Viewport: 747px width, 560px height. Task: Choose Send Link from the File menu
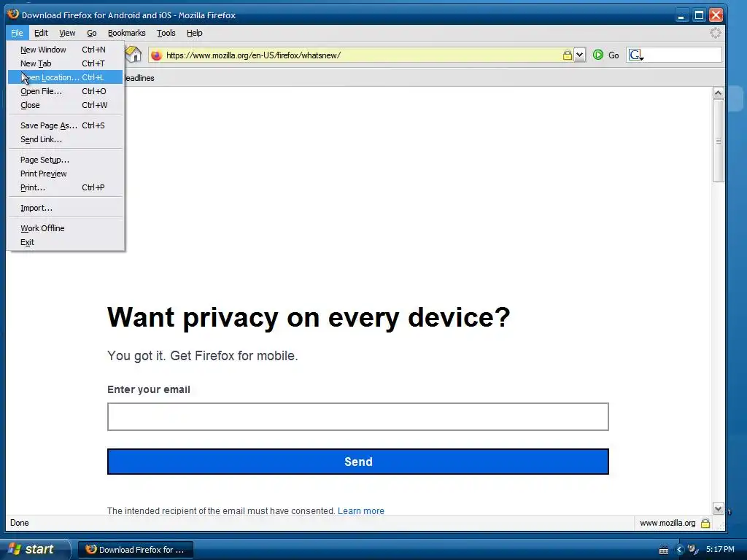[x=65, y=139]
